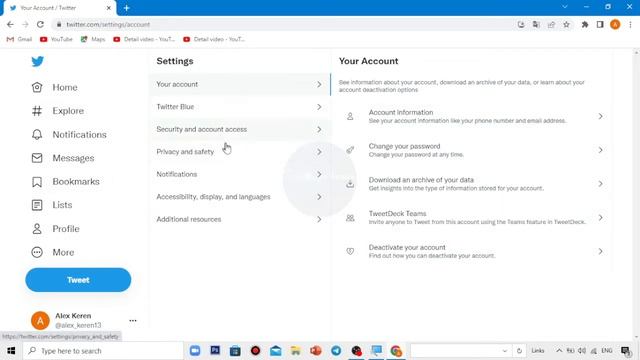Open Alex Keren account menu dots
640x360 pixels.
tap(133, 320)
